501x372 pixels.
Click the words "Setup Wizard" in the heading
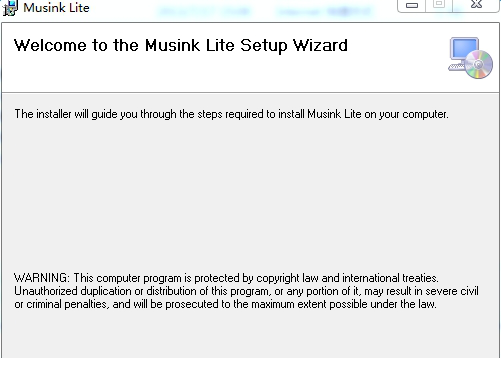294,46
